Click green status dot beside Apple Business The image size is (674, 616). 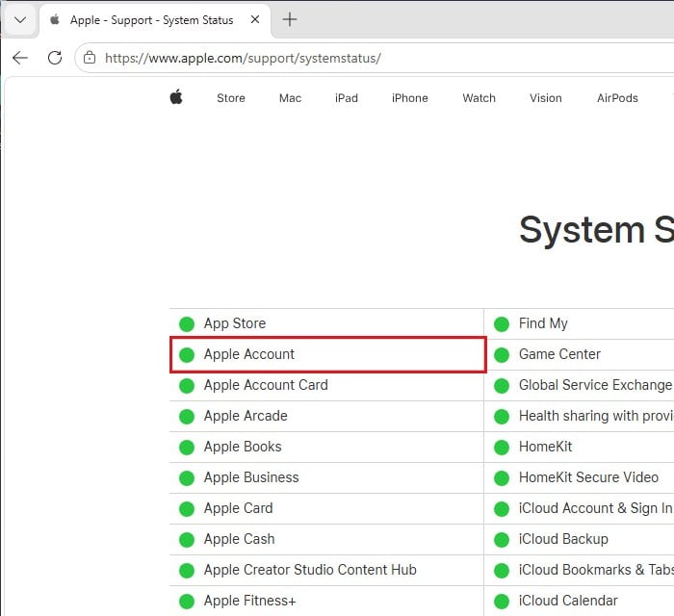187,478
